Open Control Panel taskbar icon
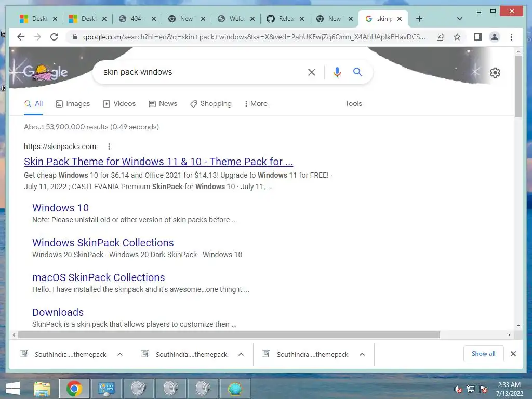532x399 pixels. tap(106, 389)
